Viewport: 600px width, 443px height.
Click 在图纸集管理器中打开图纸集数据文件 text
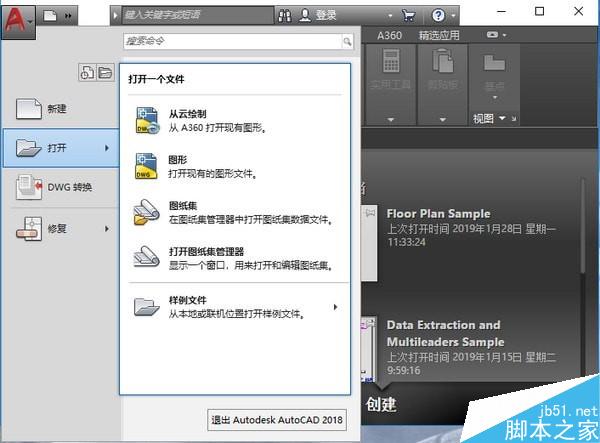[x=250, y=220]
